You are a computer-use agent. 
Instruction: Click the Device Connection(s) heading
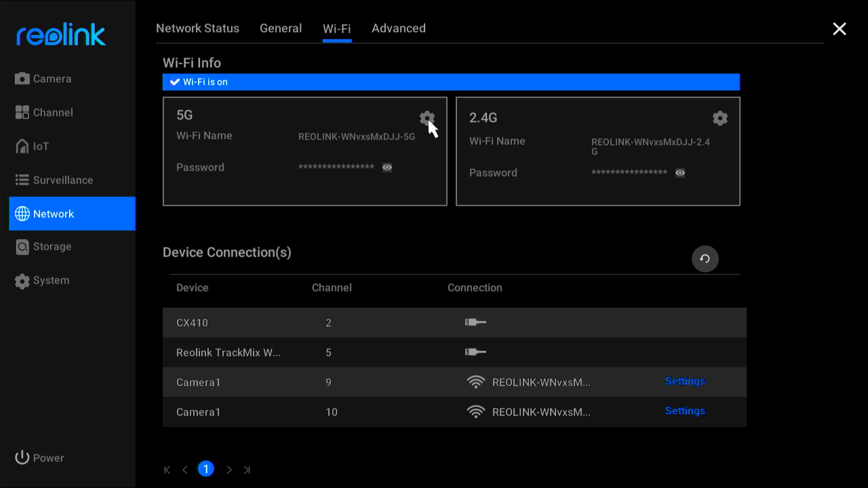pyautogui.click(x=227, y=253)
